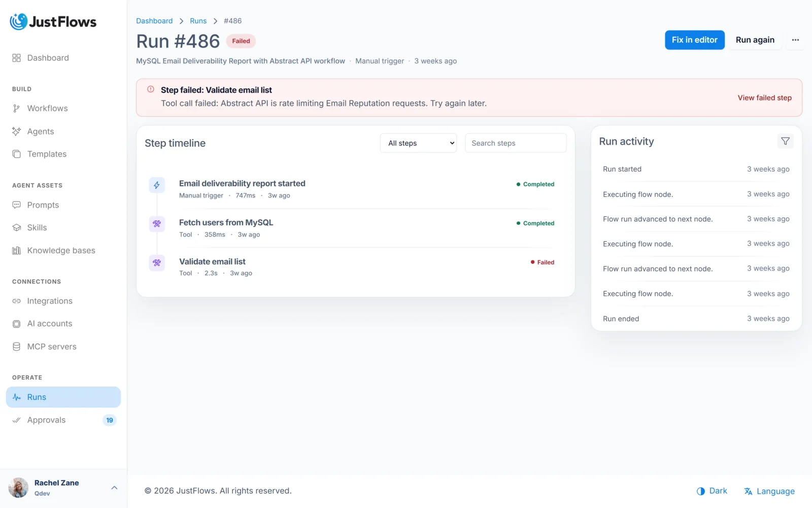812x508 pixels.
Task: Click the Run again button
Action: (x=755, y=40)
